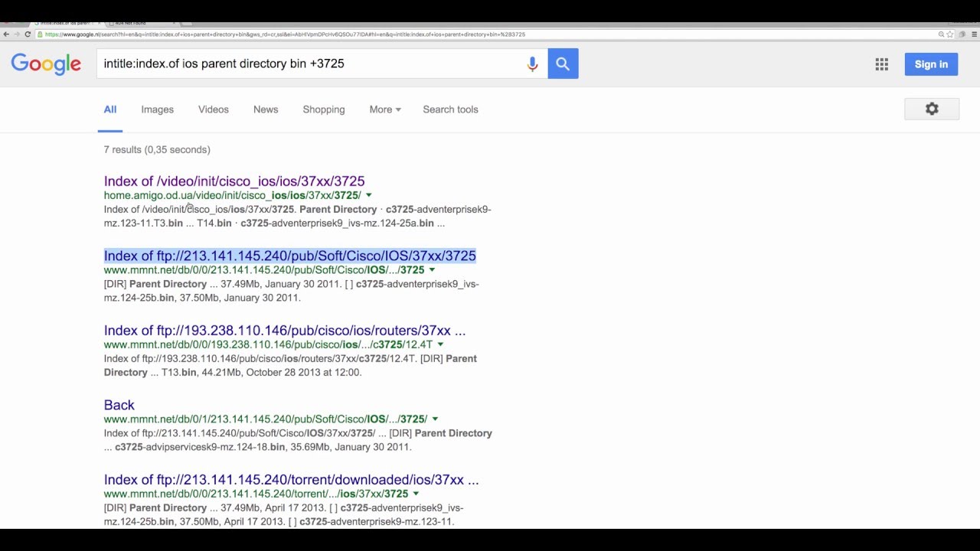Open the home.amigo.od.ua URL dropdown arrow

click(x=368, y=195)
